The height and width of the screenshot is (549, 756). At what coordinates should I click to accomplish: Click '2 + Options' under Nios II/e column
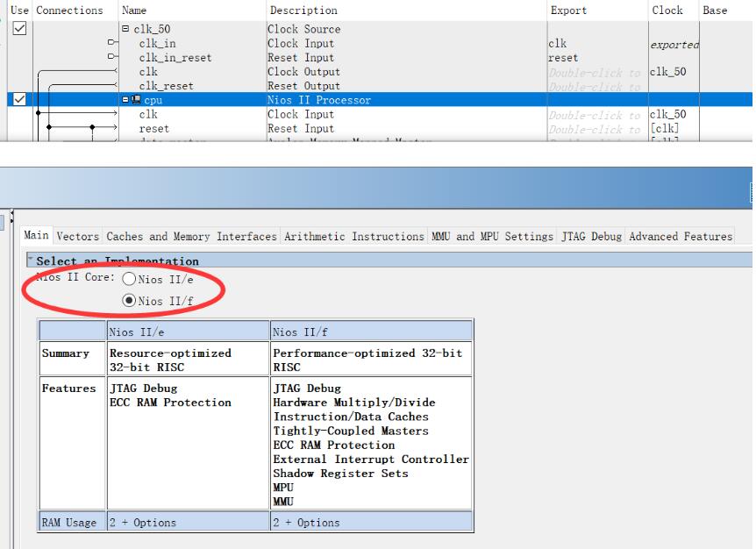[143, 523]
